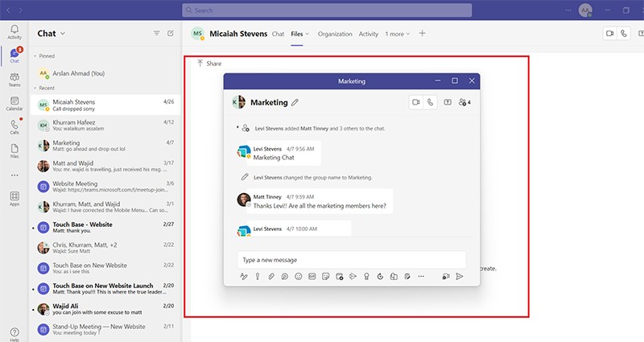The height and width of the screenshot is (342, 644).
Task: Edit the Marketing group name with pencil icon
Action: click(x=295, y=102)
